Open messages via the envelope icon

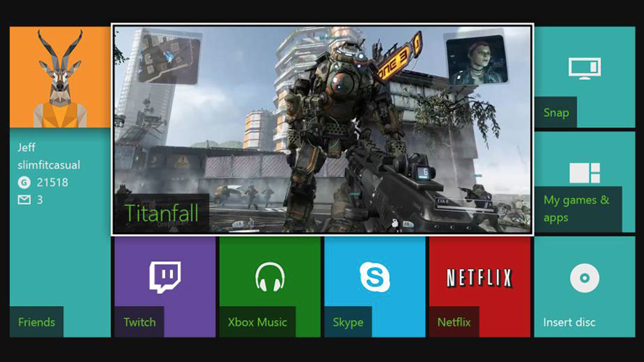(24, 200)
